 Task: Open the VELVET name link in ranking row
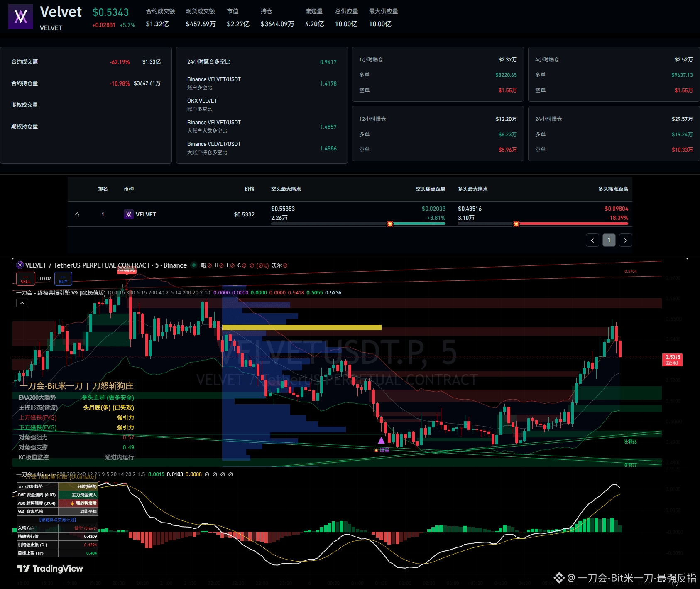tap(146, 214)
